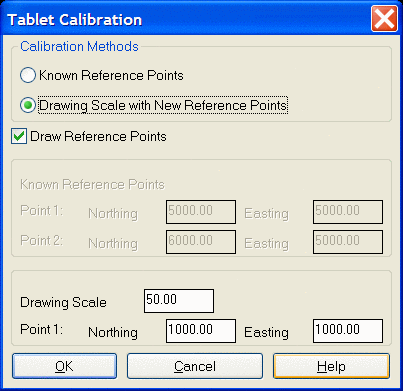Click the Tablet Calibration title bar

tap(187, 19)
